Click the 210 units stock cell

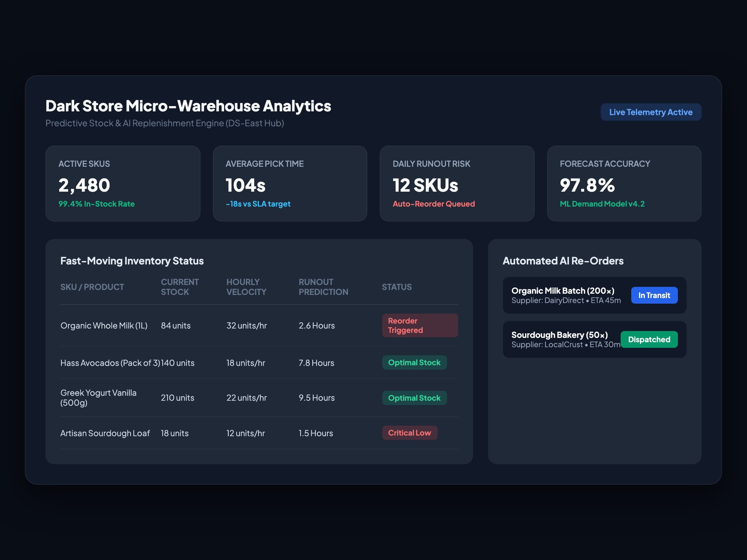pyautogui.click(x=178, y=398)
